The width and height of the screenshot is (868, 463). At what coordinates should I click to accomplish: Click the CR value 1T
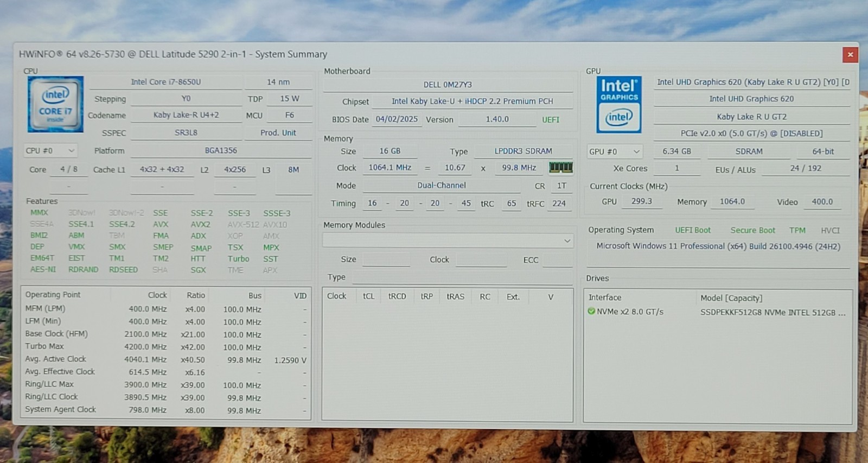[561, 186]
